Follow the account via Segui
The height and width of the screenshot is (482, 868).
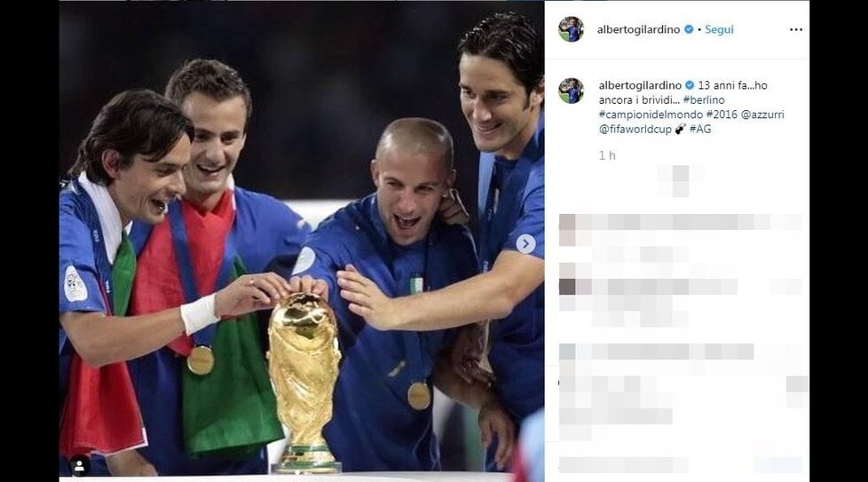[719, 29]
